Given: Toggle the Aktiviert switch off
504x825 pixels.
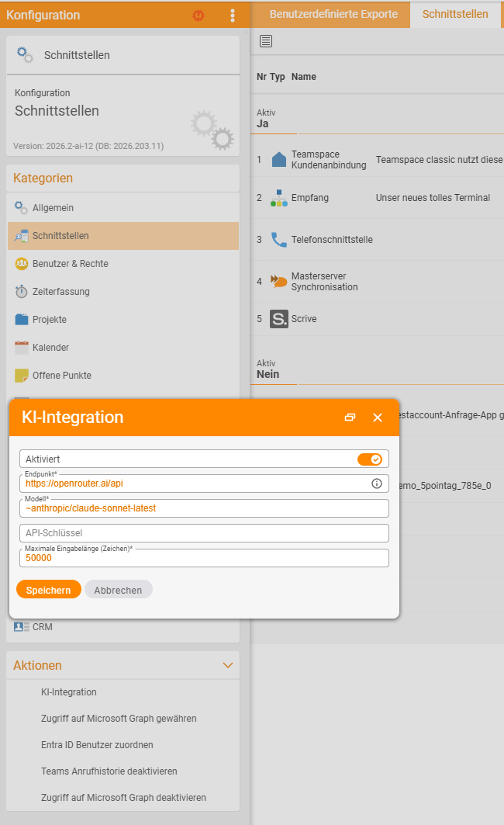Looking at the screenshot, I should [x=370, y=459].
